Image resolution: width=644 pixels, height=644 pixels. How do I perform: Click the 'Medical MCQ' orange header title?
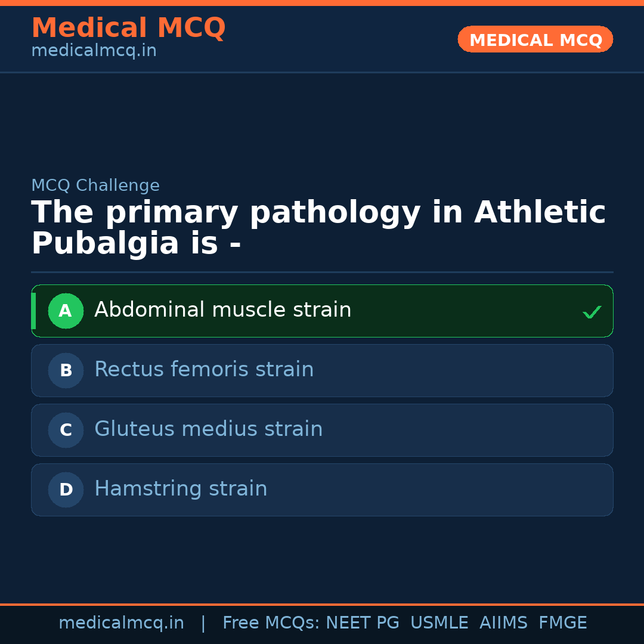[128, 28]
